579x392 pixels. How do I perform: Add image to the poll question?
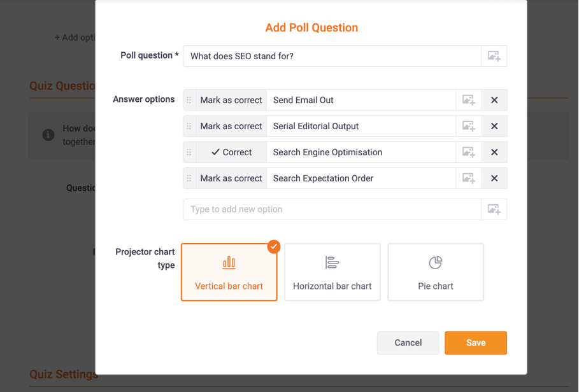coord(494,56)
